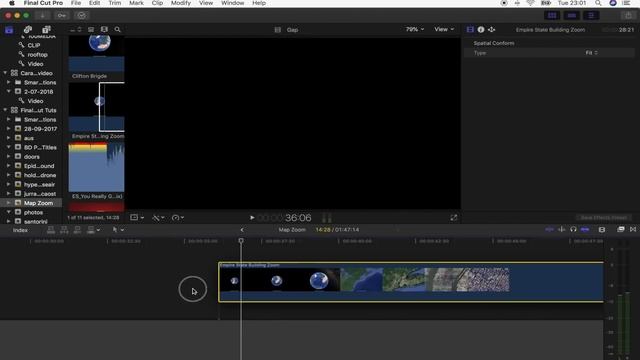Expand the Map Zoom event
The width and height of the screenshot is (640, 360).
coord(9,203)
